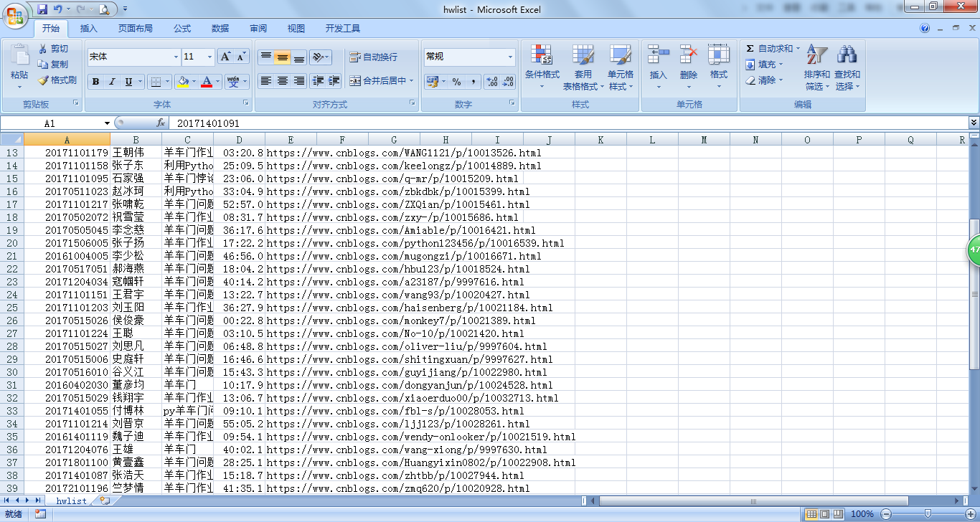Toggle 自动换行 wrap text

(x=373, y=57)
